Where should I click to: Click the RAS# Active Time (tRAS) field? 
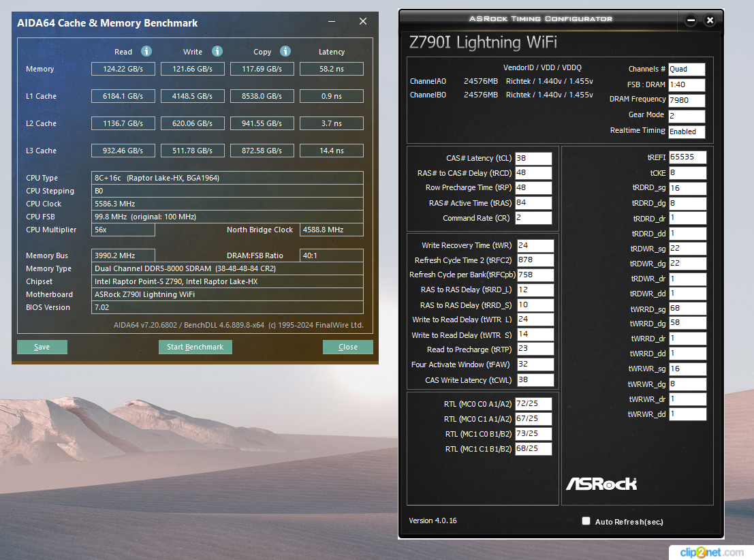click(533, 202)
